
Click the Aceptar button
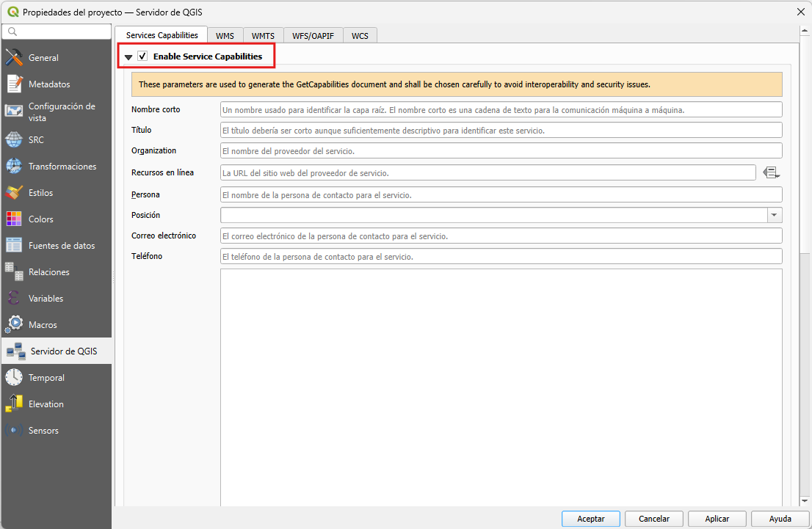tap(590, 519)
